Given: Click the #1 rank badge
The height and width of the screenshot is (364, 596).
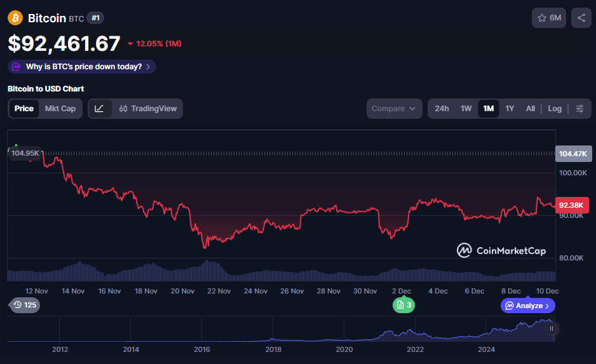Looking at the screenshot, I should click(x=95, y=18).
